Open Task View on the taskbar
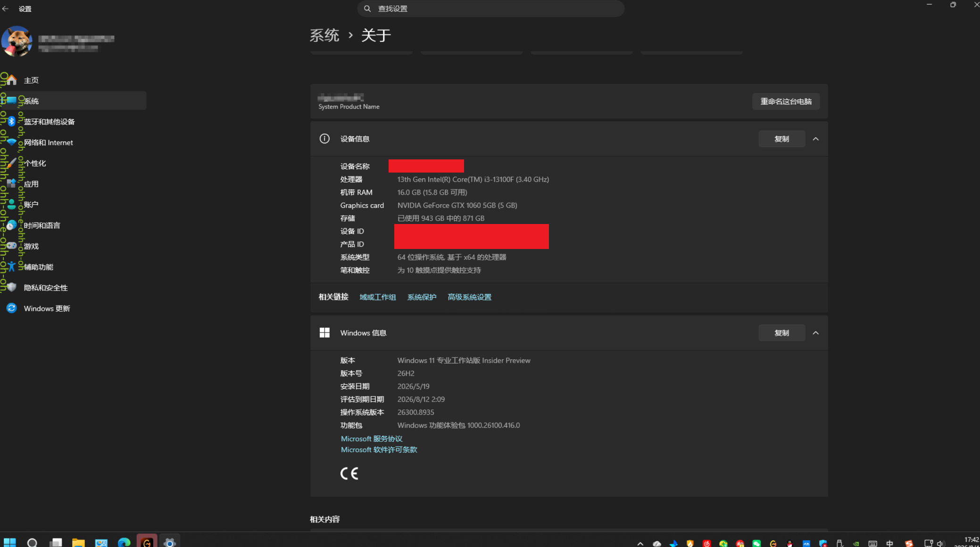This screenshot has height=547, width=980. (56, 542)
